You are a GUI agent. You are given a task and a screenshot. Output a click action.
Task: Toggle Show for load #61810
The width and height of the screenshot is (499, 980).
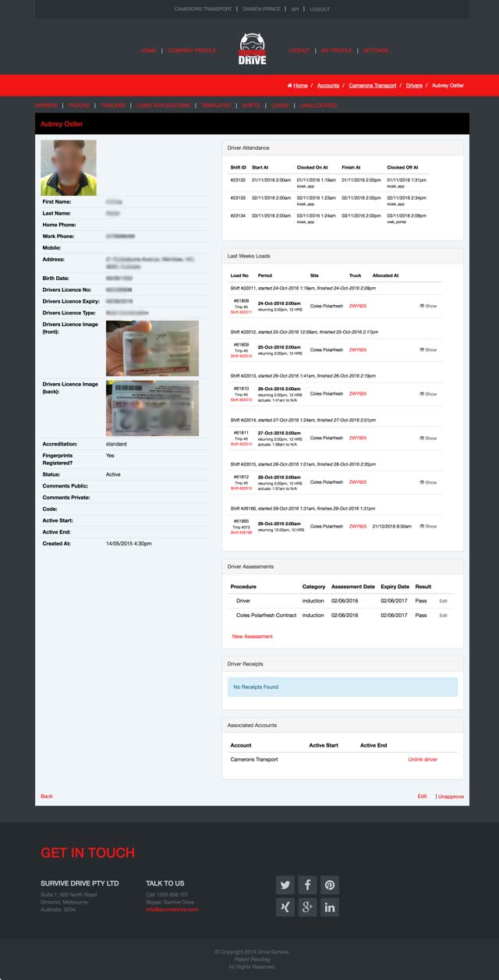click(x=428, y=394)
